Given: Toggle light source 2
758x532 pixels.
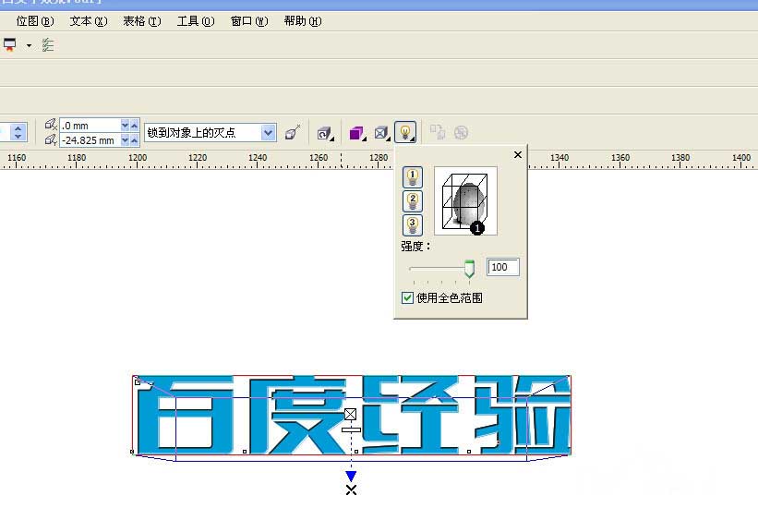Looking at the screenshot, I should 413,201.
